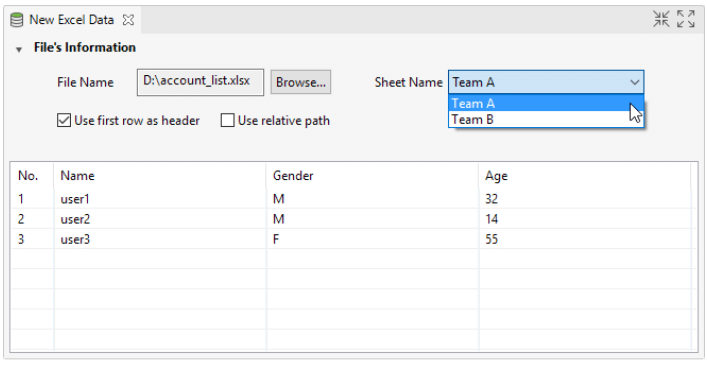Click the age value 55
707x366 pixels.
(491, 239)
